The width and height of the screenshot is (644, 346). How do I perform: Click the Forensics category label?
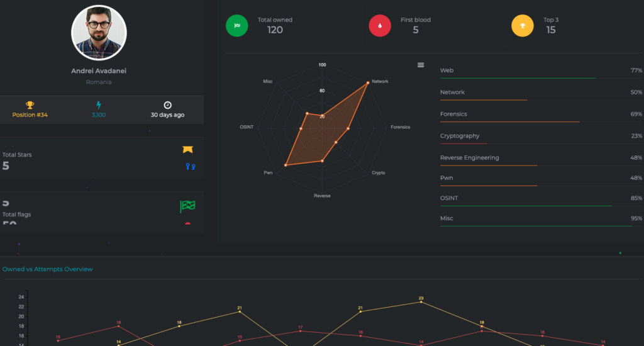453,114
